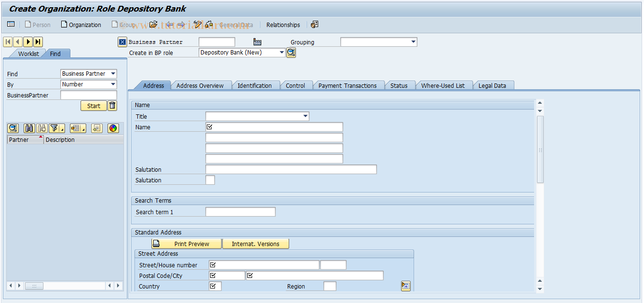Toggle the locator panel icon
This screenshot has width=644, height=303.
click(11, 25)
